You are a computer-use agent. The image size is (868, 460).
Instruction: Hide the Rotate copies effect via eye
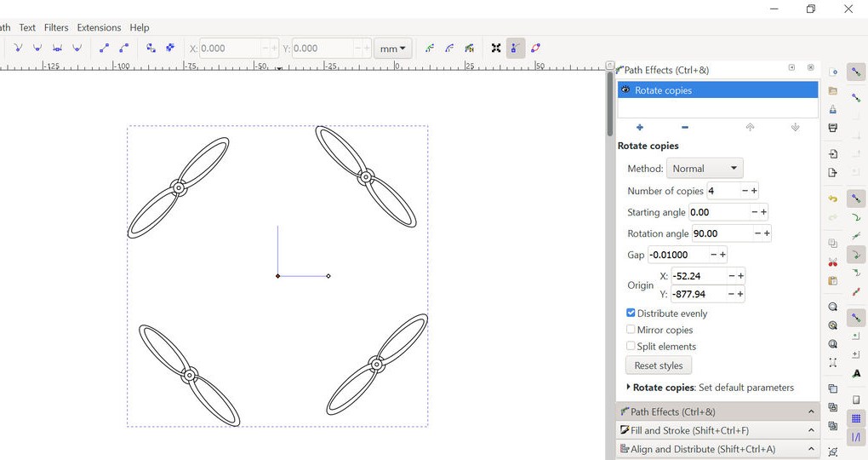click(625, 89)
